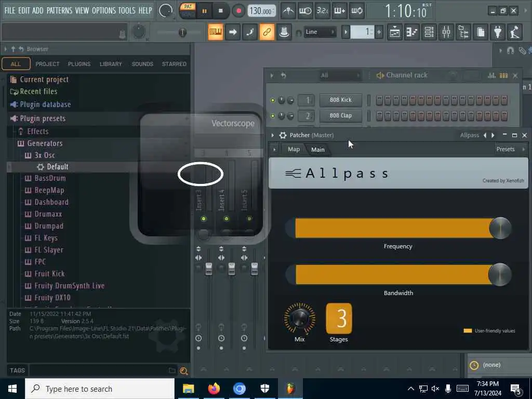The width and height of the screenshot is (532, 399).
Task: Switch to the SOUNDS browser tab
Action: pyautogui.click(x=142, y=64)
